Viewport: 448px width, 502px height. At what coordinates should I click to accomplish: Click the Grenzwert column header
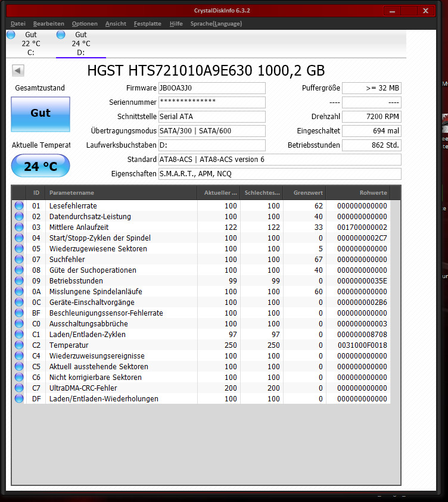coord(304,193)
